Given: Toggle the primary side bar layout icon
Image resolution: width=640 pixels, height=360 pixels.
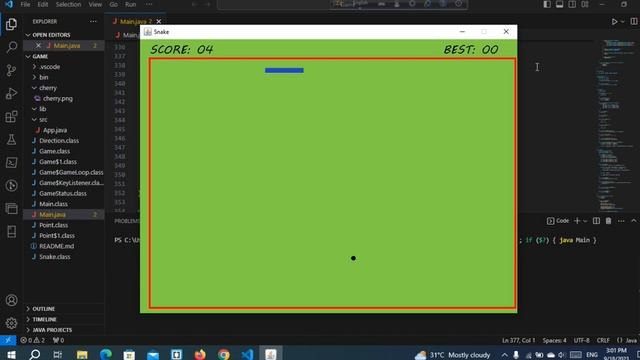Looking at the screenshot, I should tap(547, 4).
